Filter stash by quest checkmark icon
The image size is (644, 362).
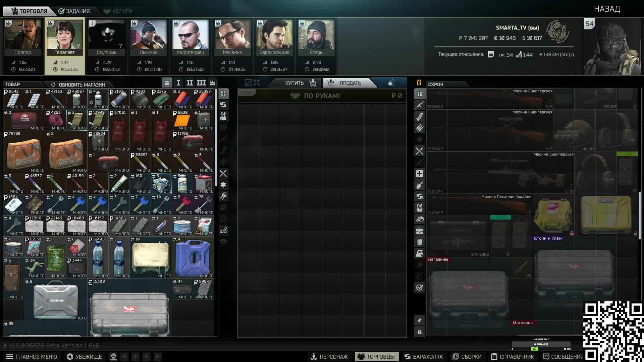419,288
